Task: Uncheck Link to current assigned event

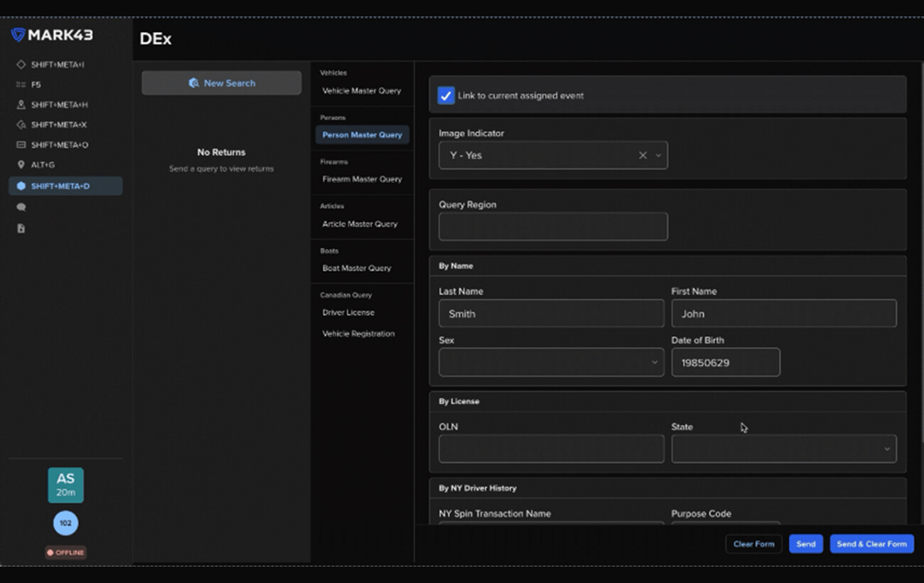Action: pyautogui.click(x=446, y=95)
